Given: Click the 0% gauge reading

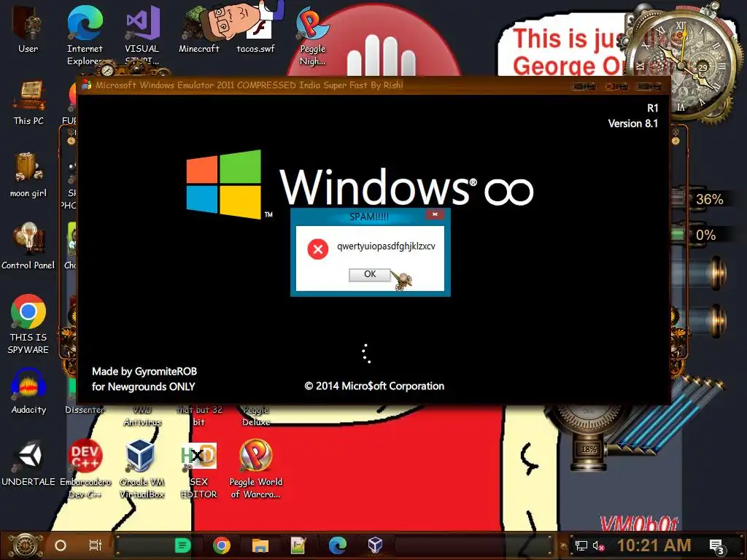Looking at the screenshot, I should point(705,235).
